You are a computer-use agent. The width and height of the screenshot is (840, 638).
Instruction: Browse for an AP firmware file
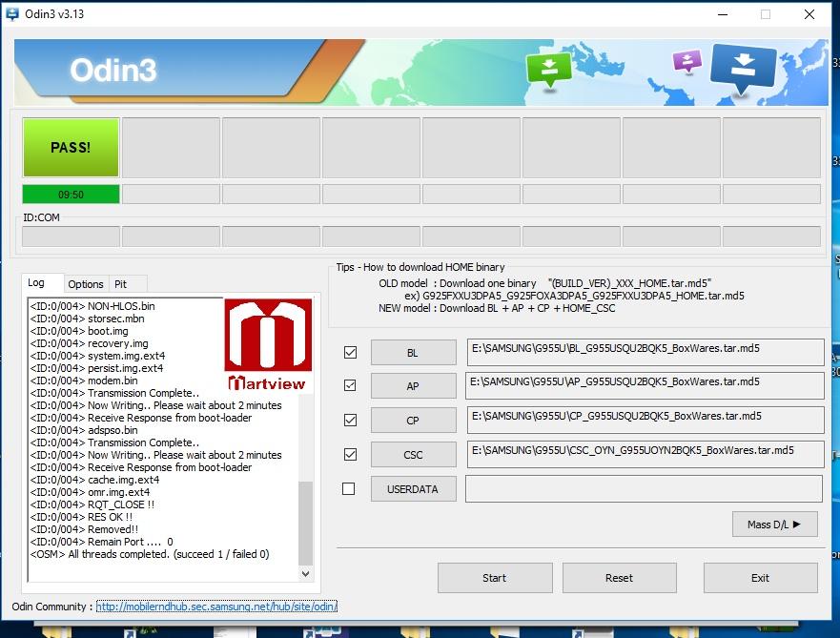pyautogui.click(x=413, y=386)
